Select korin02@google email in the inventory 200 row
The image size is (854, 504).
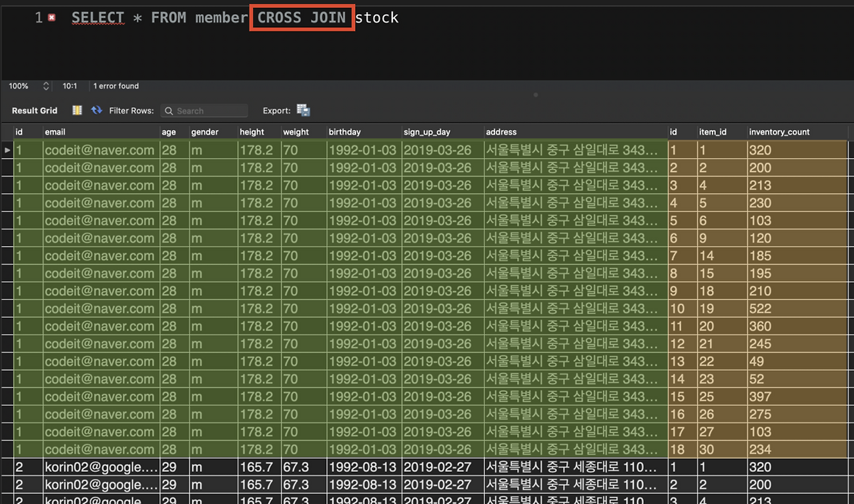point(101,485)
